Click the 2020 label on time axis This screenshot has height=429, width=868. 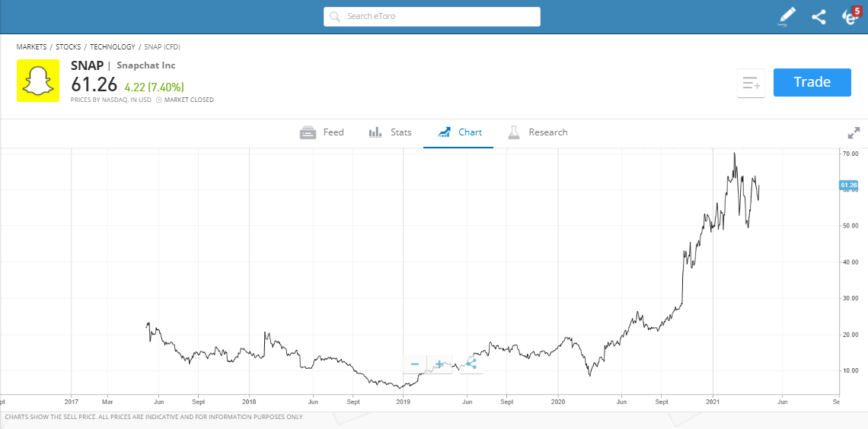point(558,402)
